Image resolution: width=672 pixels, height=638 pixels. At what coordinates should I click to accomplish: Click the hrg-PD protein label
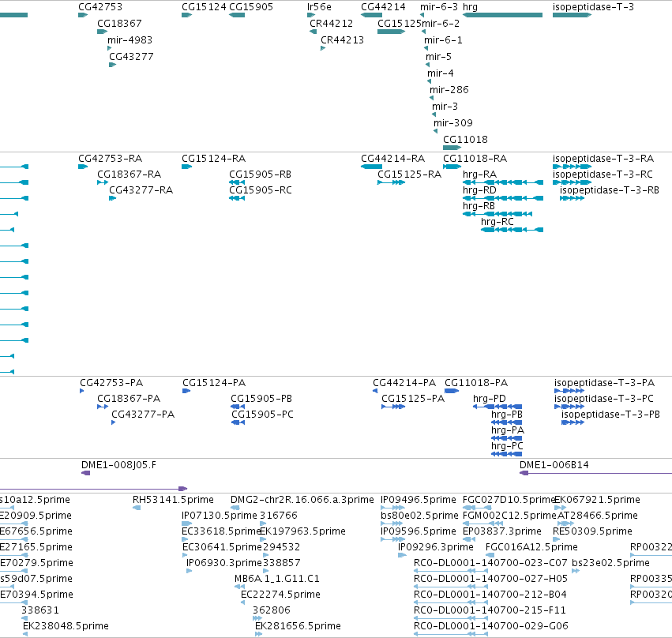coord(490,399)
